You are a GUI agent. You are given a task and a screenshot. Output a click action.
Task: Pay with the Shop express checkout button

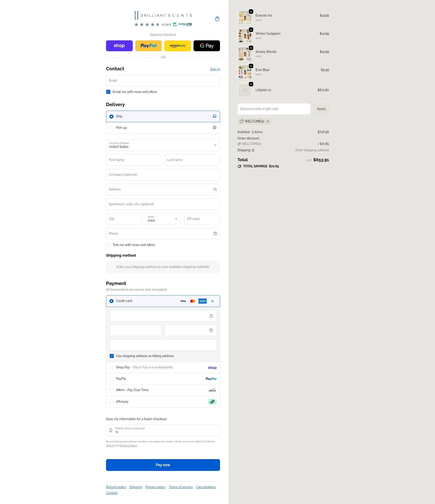point(119,46)
